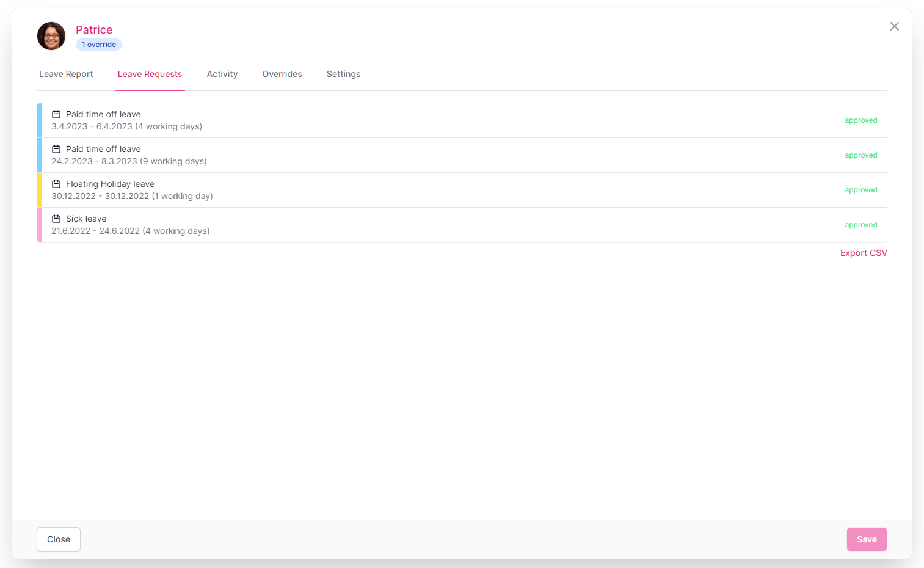The height and width of the screenshot is (568, 924).
Task: Open the Settings tab
Action: pyautogui.click(x=343, y=74)
